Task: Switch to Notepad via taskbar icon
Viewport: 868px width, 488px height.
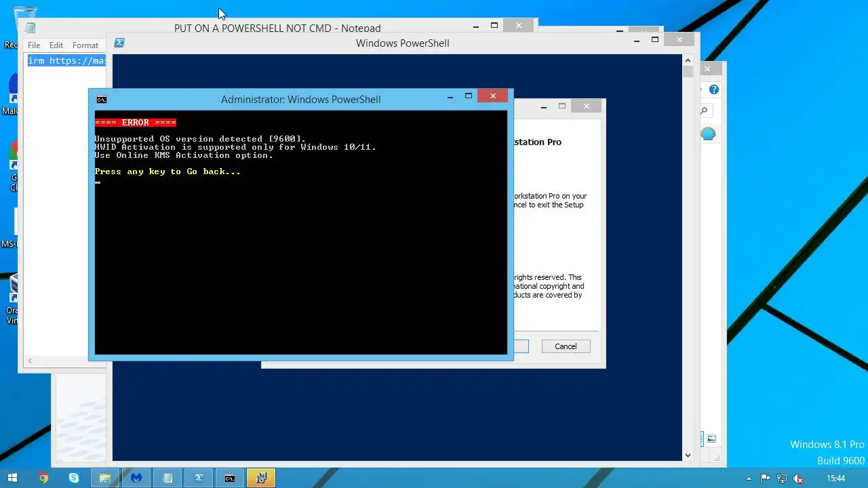Action: [x=167, y=478]
